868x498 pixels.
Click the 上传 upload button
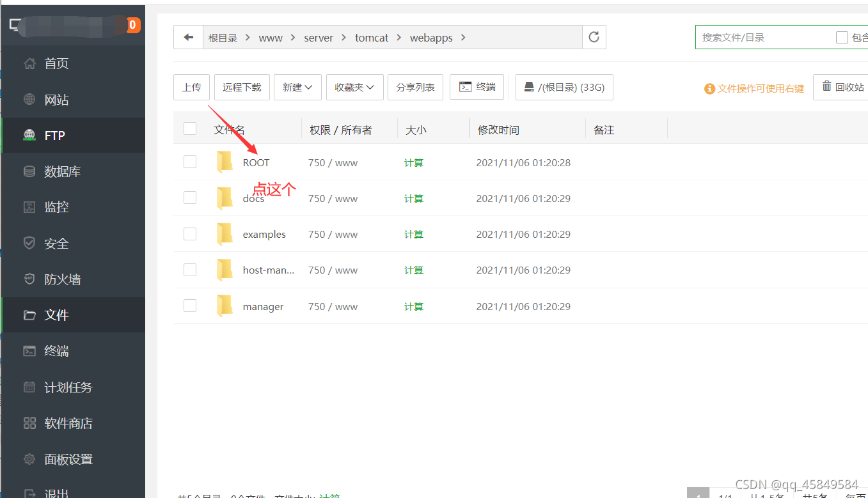191,88
